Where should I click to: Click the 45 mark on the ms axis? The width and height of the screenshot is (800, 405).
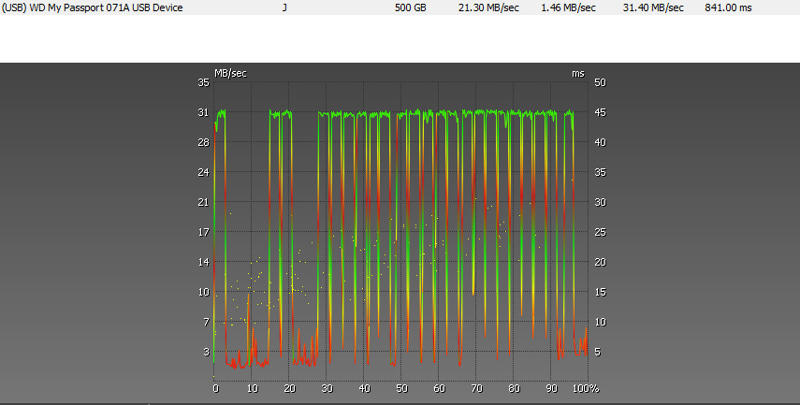[x=600, y=112]
